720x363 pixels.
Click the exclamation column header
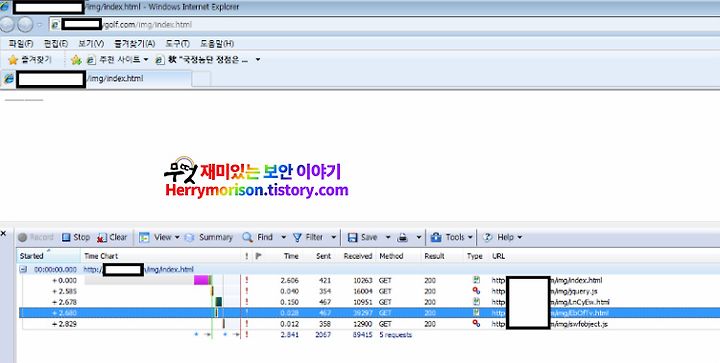click(247, 256)
